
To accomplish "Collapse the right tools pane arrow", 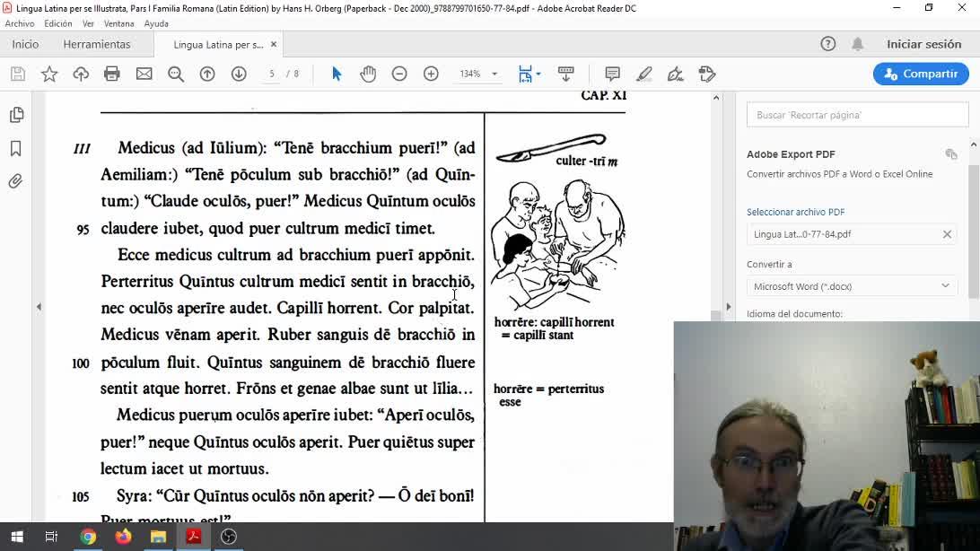I will tap(728, 307).
